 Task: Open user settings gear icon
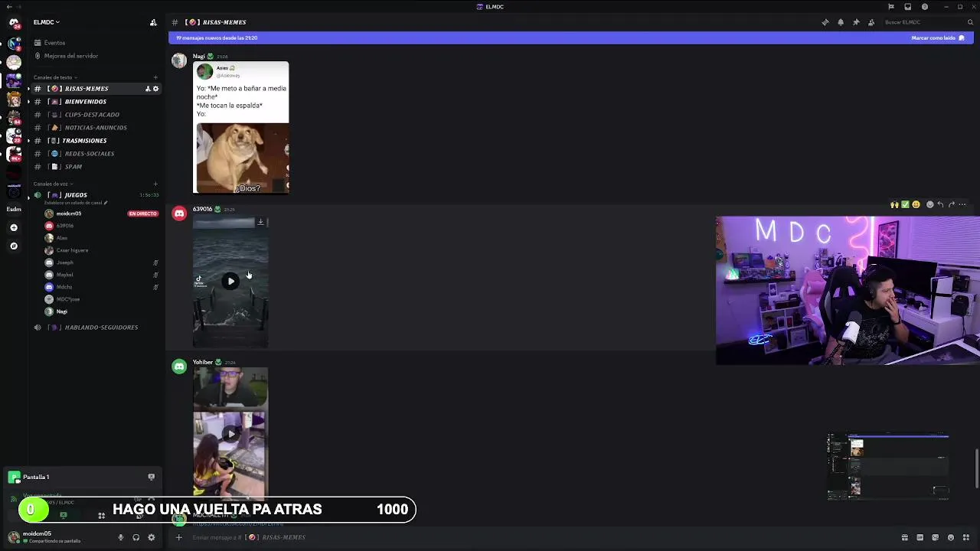pos(151,537)
